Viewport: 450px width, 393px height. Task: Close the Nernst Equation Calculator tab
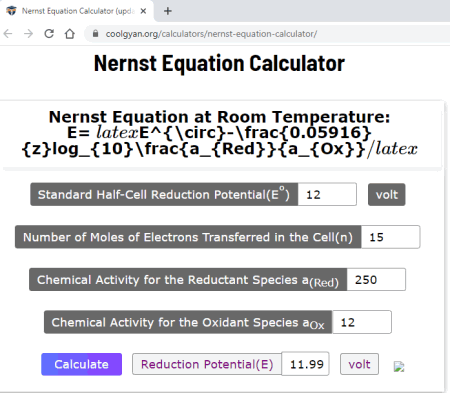click(143, 11)
